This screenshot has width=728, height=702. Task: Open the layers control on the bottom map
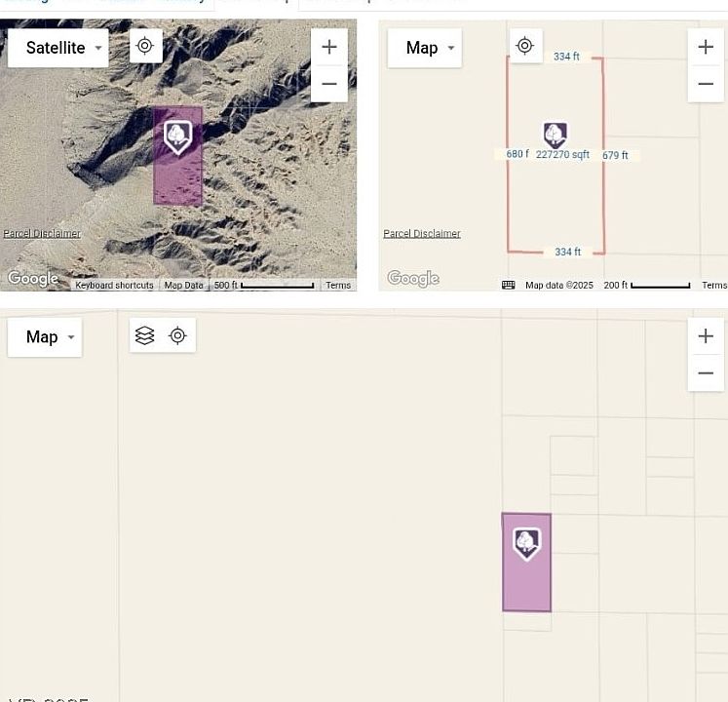tap(145, 335)
